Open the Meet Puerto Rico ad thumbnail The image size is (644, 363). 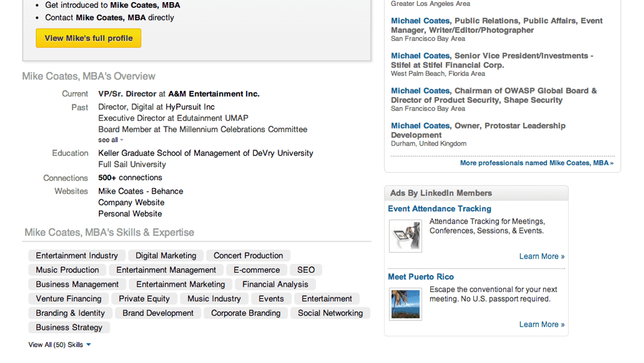tap(405, 304)
